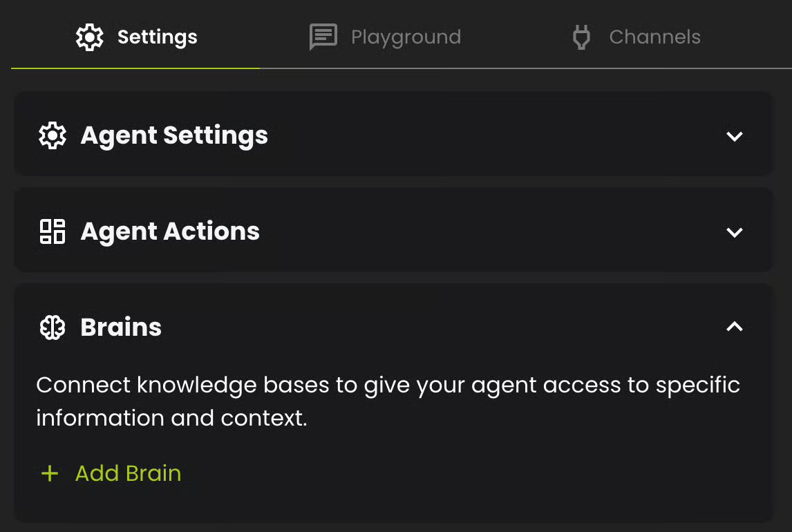
Task: Click the Brains heading text
Action: [x=121, y=327]
